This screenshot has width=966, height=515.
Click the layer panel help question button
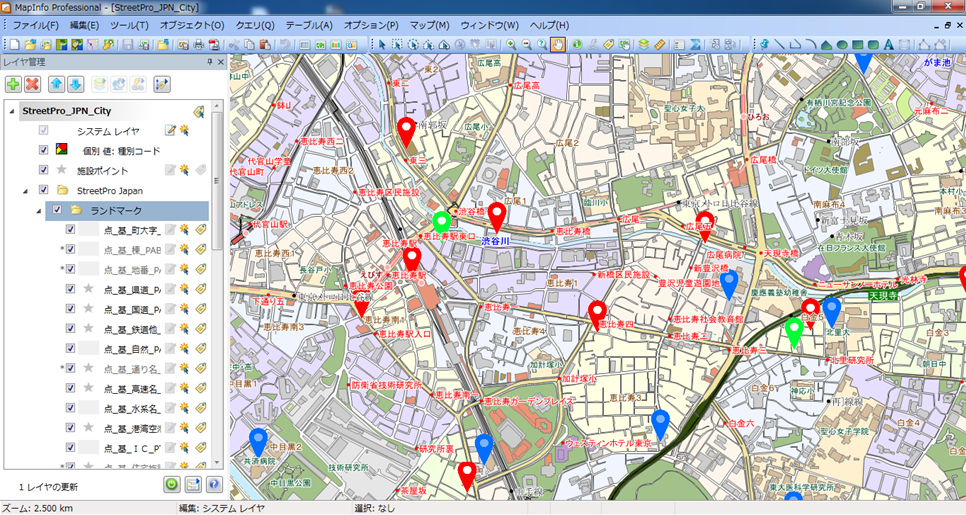(x=214, y=484)
